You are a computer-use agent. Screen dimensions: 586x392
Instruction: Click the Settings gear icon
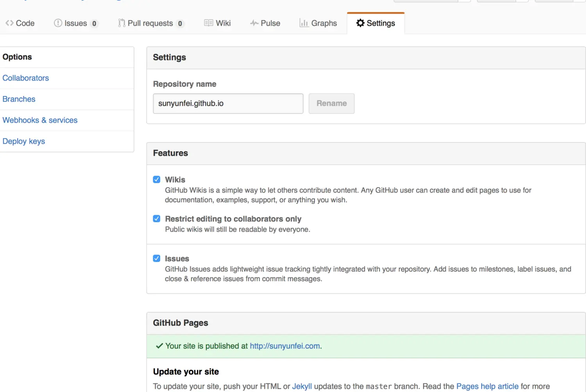(360, 23)
